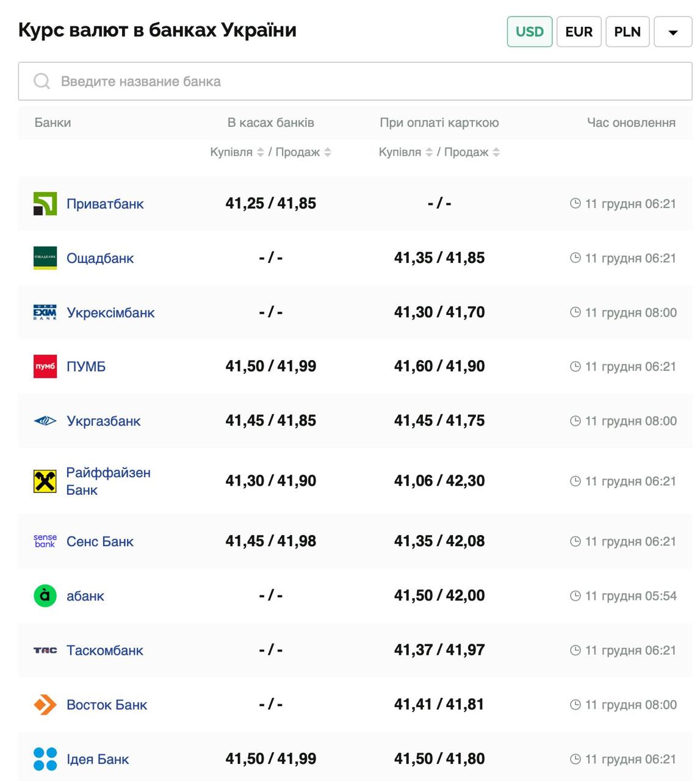Click the Укрексімбанк EXIM logo
The image size is (700, 781).
pyautogui.click(x=45, y=312)
